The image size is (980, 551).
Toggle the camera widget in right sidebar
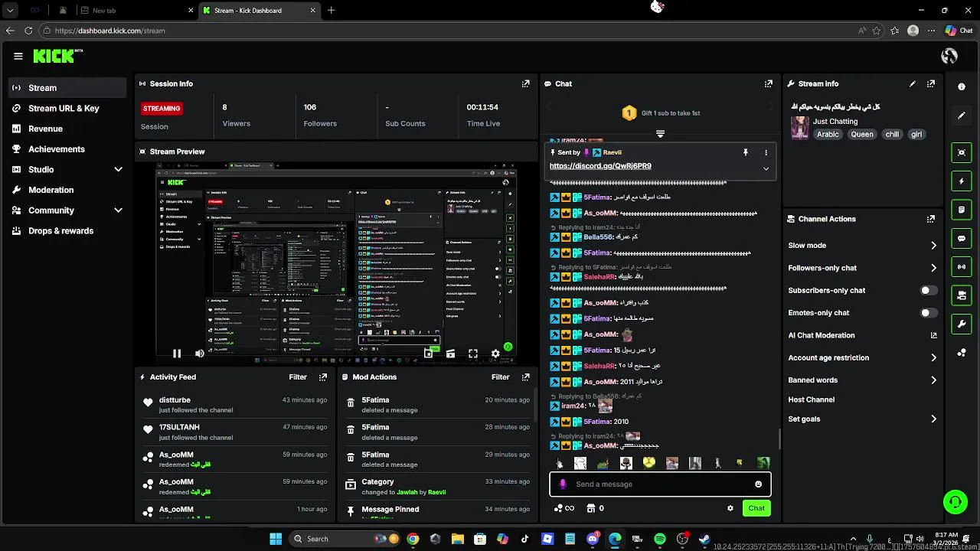tap(962, 295)
